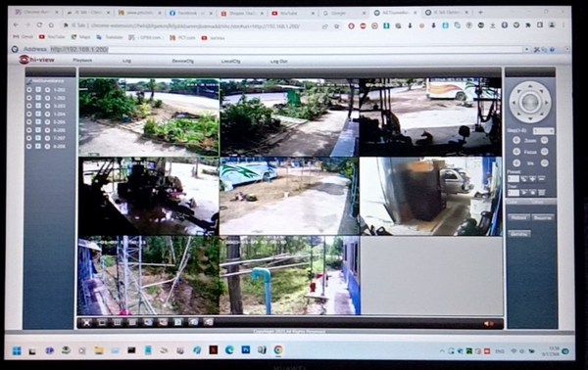Select nine-window view layout icon
588x370 pixels.
(132, 322)
